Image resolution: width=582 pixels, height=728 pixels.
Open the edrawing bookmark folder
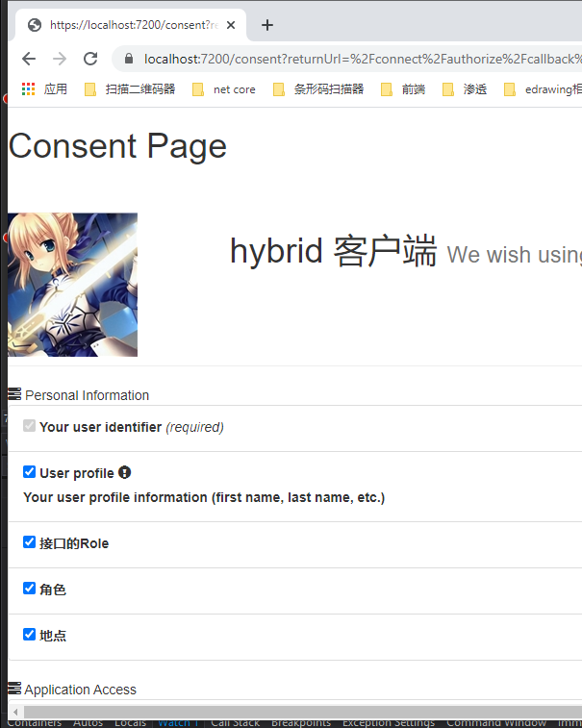[543, 89]
